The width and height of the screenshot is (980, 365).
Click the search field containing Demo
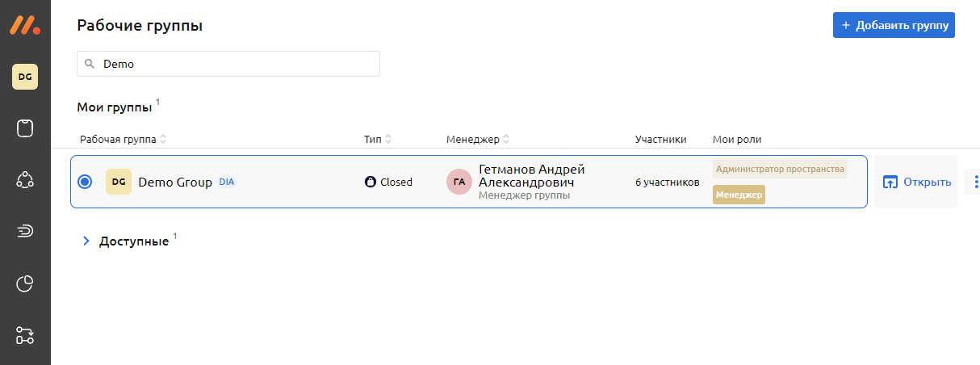(x=228, y=64)
